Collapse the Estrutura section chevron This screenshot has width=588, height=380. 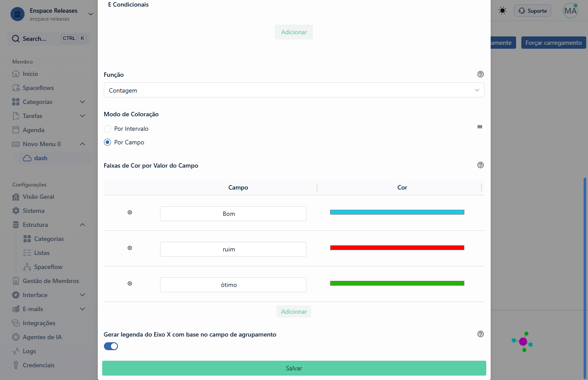[x=82, y=225]
